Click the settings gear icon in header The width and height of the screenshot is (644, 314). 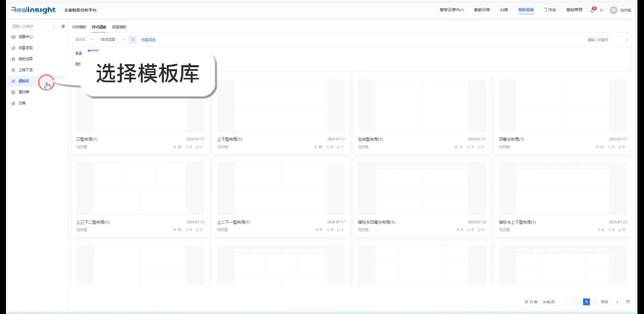pos(602,10)
